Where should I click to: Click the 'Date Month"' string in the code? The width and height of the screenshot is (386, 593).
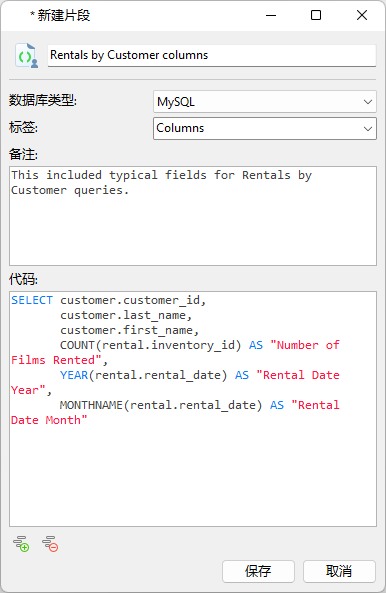pyautogui.click(x=49, y=420)
